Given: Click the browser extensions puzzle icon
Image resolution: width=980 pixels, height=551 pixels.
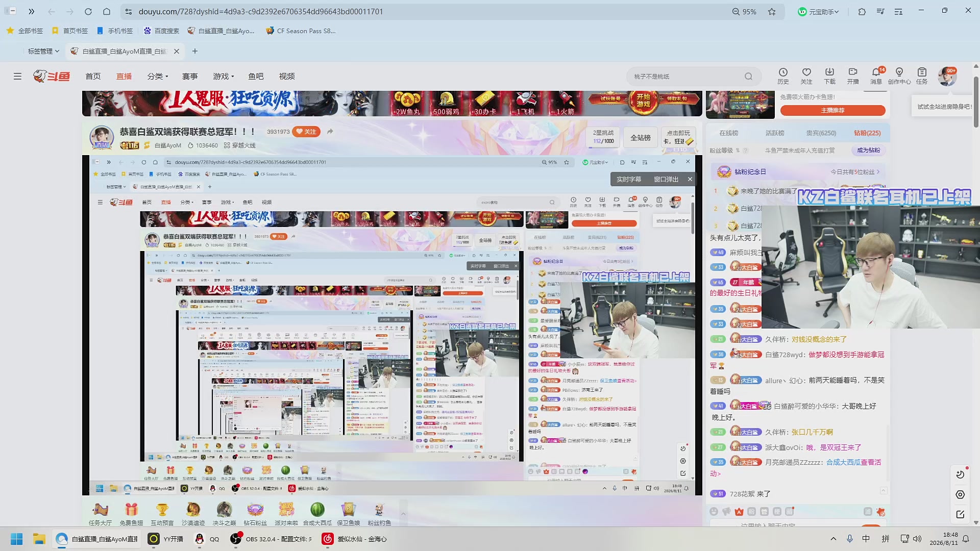Looking at the screenshot, I should (862, 11).
